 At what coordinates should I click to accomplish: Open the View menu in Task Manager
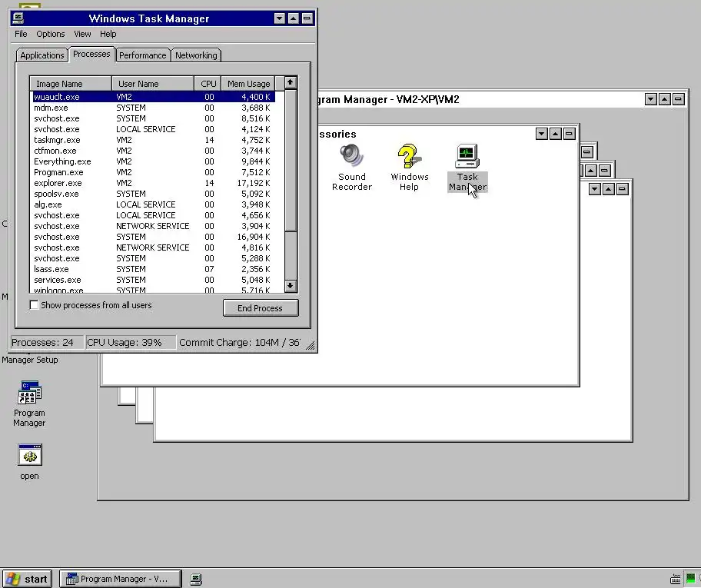(x=82, y=34)
